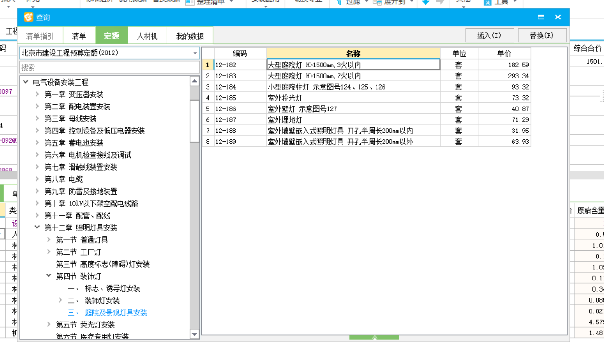604x364 pixels.
Task: Click the unit price 293.34 cell
Action: (504, 76)
